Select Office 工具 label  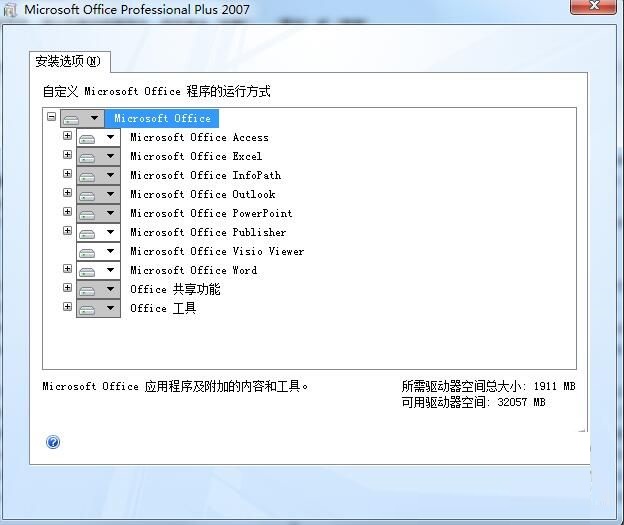click(x=163, y=308)
